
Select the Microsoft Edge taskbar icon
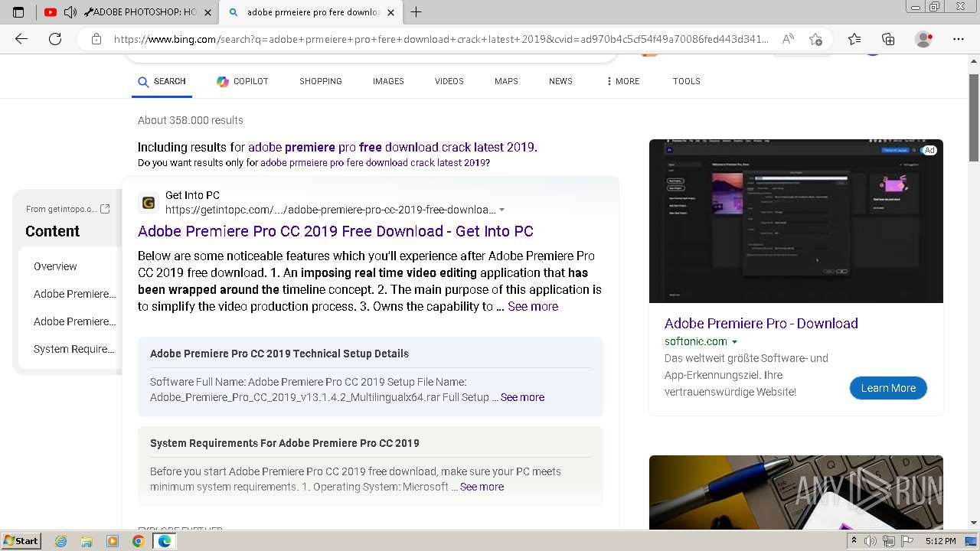[x=164, y=541]
